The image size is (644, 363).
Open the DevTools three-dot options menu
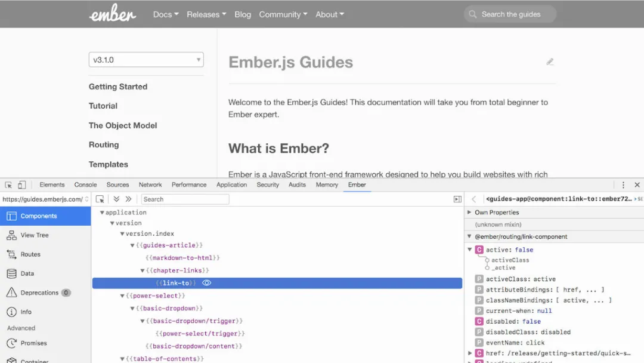tap(623, 185)
